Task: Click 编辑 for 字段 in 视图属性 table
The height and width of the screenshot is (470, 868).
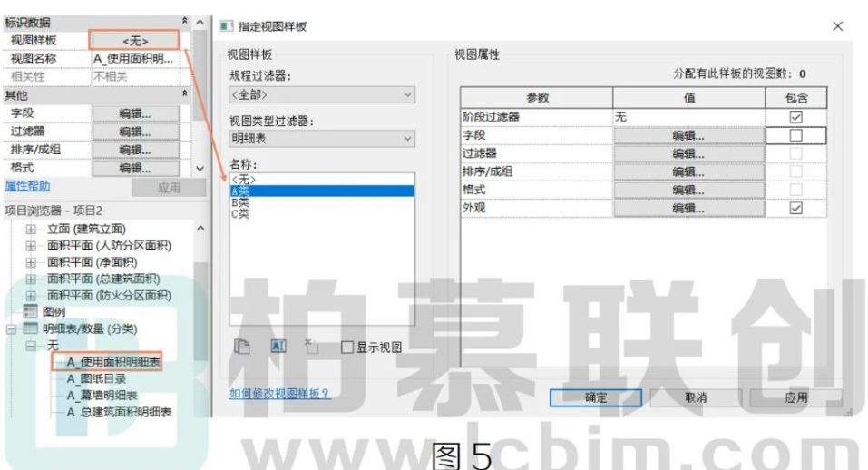Action: click(x=688, y=135)
